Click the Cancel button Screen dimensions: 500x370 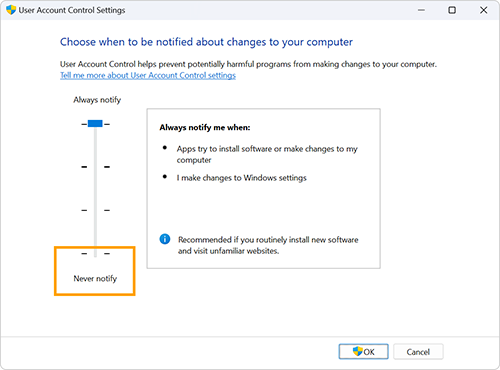click(418, 351)
